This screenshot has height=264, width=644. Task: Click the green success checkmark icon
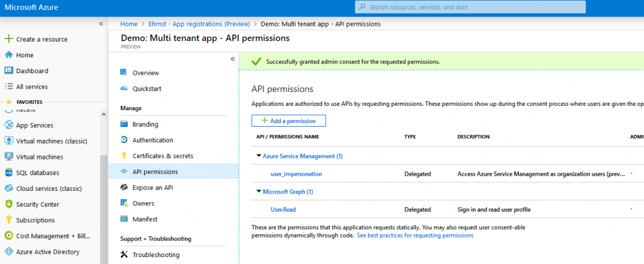pos(257,62)
